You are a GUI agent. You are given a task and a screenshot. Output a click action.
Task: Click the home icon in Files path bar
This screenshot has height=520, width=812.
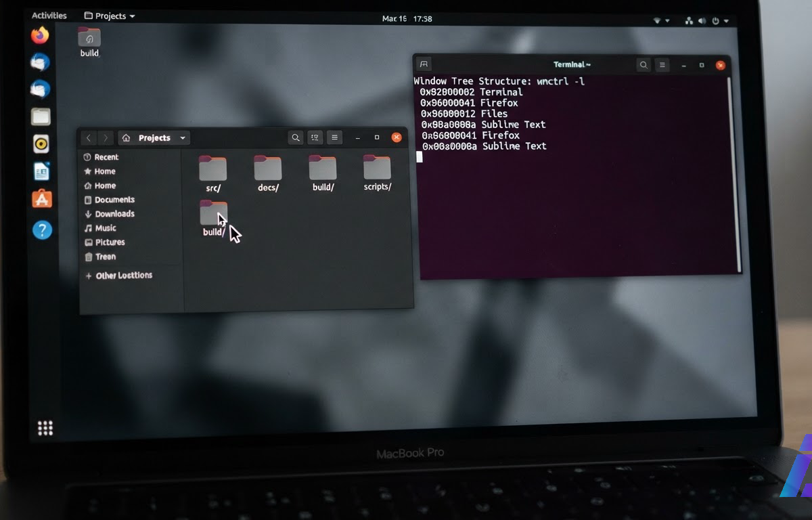point(126,138)
